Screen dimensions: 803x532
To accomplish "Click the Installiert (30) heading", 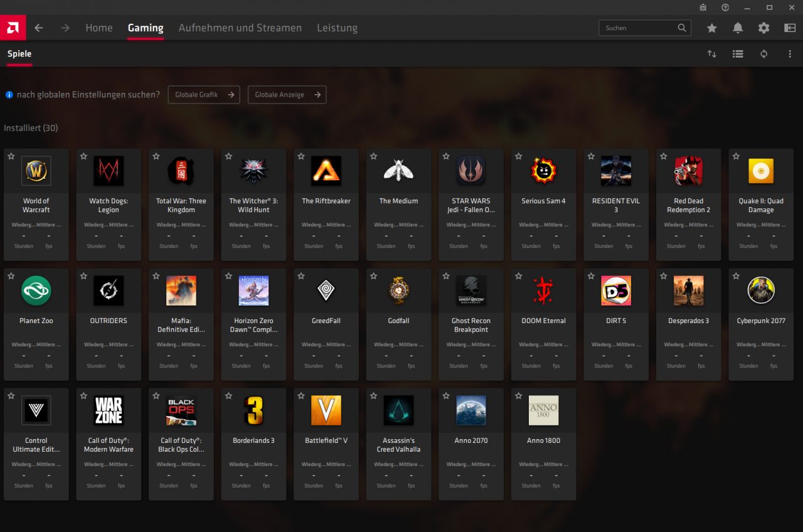I will coord(31,128).
